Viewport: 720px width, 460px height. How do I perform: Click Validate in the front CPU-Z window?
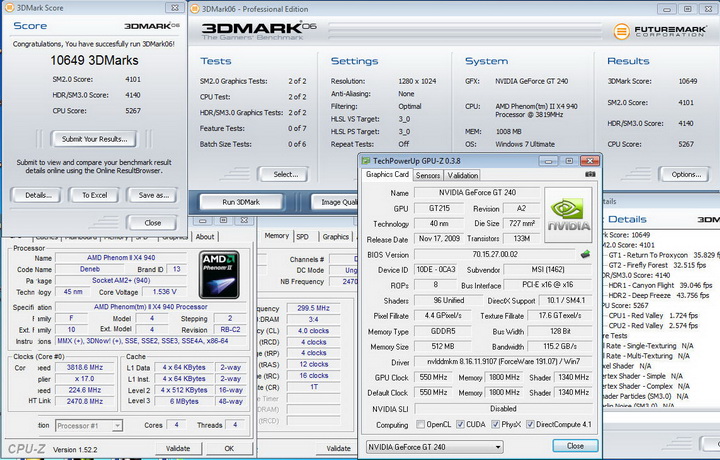tap(178, 449)
